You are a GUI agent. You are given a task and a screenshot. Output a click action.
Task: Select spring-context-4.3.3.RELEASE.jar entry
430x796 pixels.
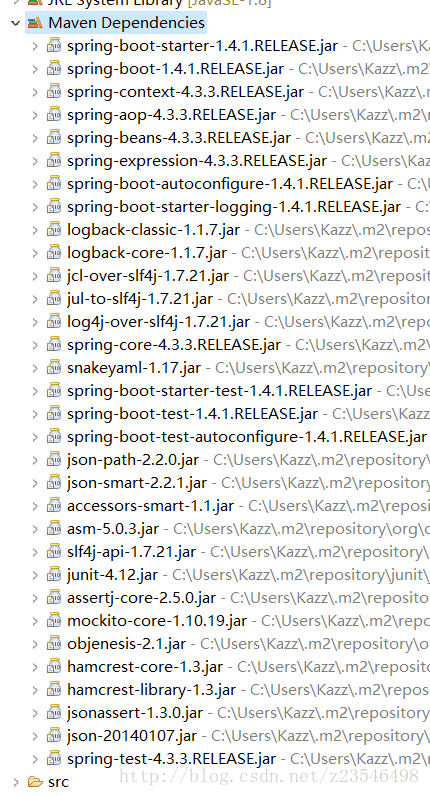pos(185,92)
